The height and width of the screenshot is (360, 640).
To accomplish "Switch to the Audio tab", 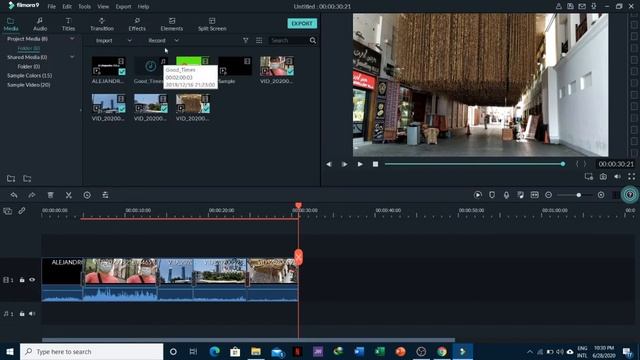I will (x=40, y=24).
